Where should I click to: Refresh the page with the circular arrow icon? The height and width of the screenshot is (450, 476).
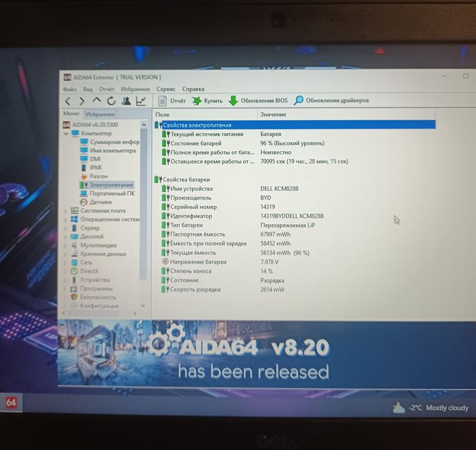[x=111, y=100]
